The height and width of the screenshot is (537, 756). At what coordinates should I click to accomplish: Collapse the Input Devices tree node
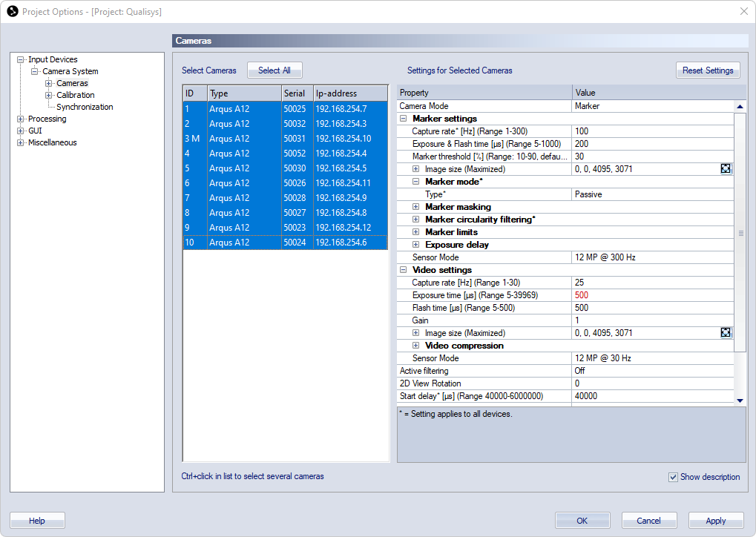coord(20,60)
